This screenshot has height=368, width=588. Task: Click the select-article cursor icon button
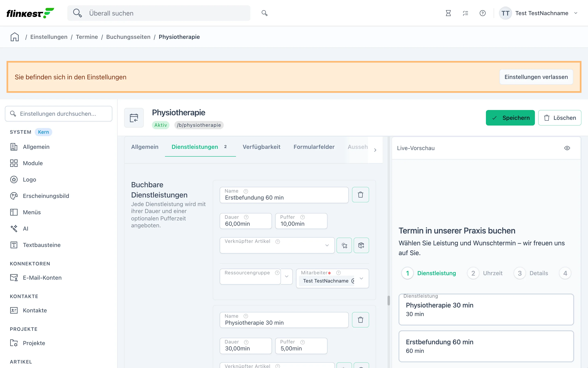(344, 245)
